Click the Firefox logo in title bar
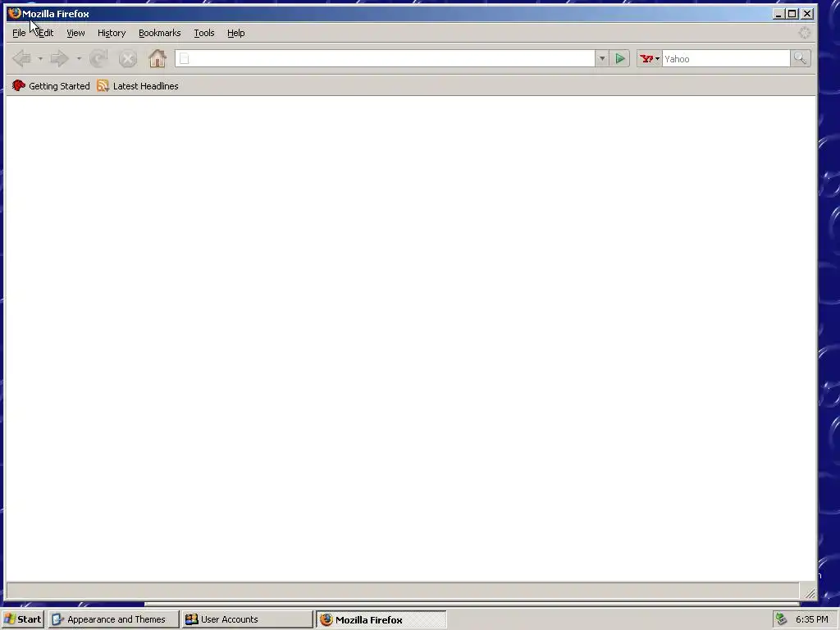This screenshot has height=630, width=840. 15,13
